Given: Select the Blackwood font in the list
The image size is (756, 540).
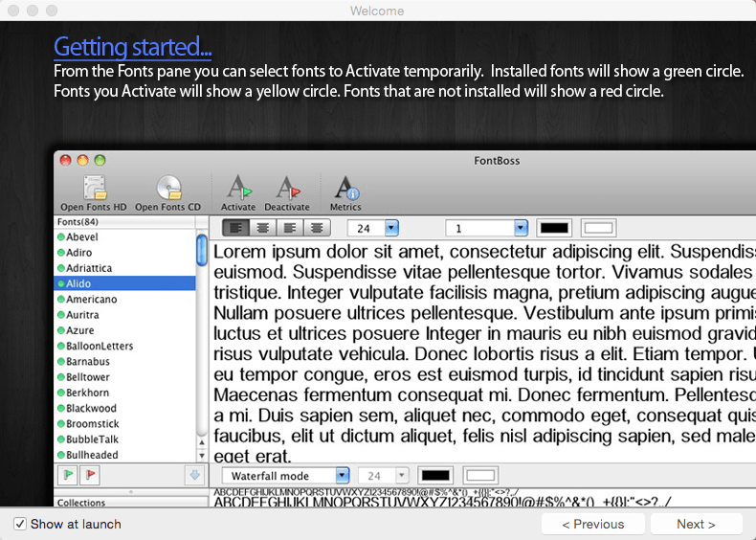Looking at the screenshot, I should 124,408.
